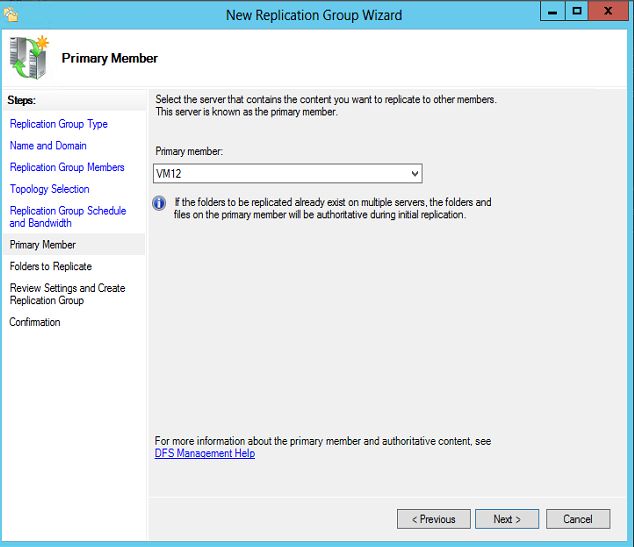Minimize the wizard window

pos(552,11)
